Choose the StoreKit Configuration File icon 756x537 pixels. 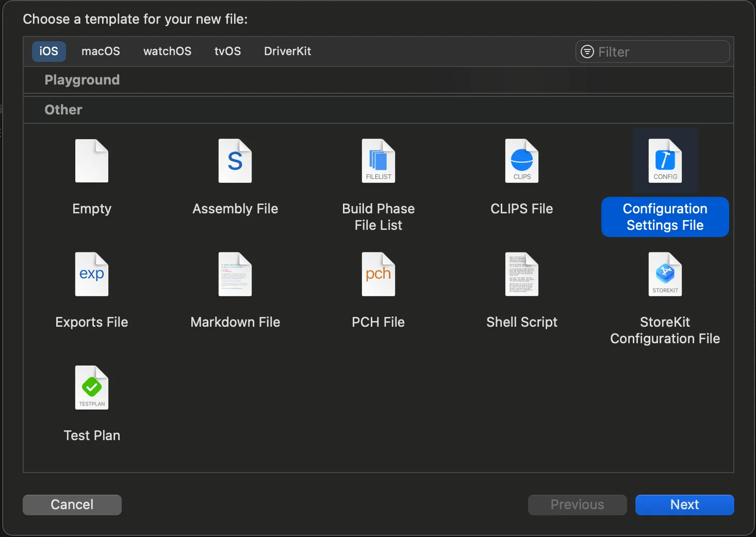pyautogui.click(x=665, y=274)
